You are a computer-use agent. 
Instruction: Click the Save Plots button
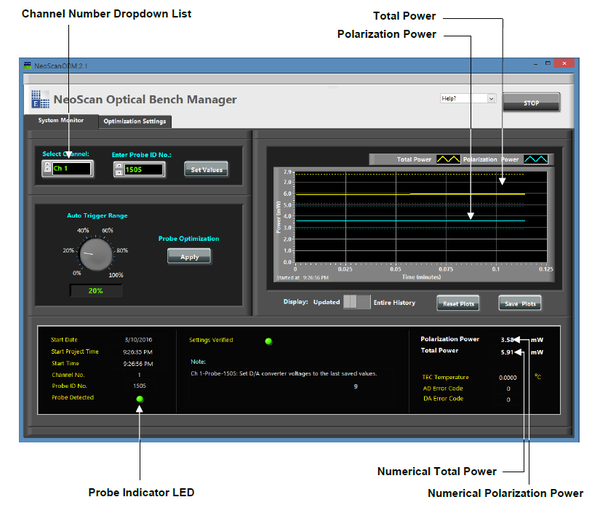point(520,303)
